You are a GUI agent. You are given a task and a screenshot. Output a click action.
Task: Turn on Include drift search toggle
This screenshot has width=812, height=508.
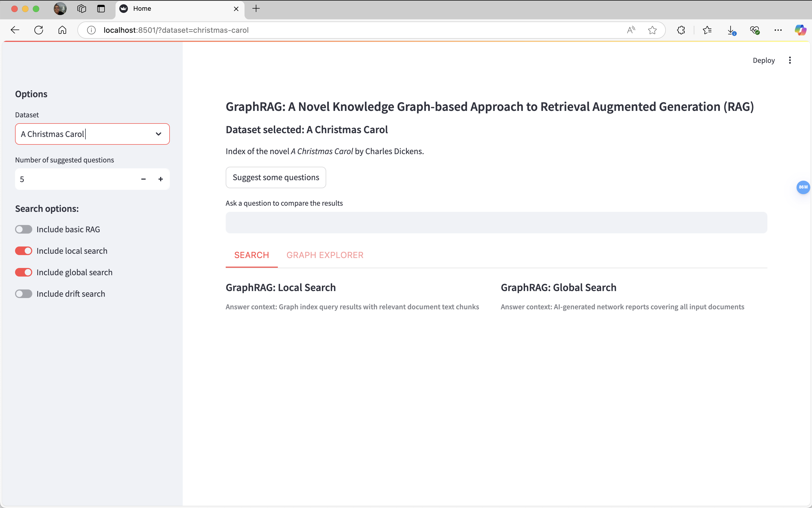(x=24, y=294)
